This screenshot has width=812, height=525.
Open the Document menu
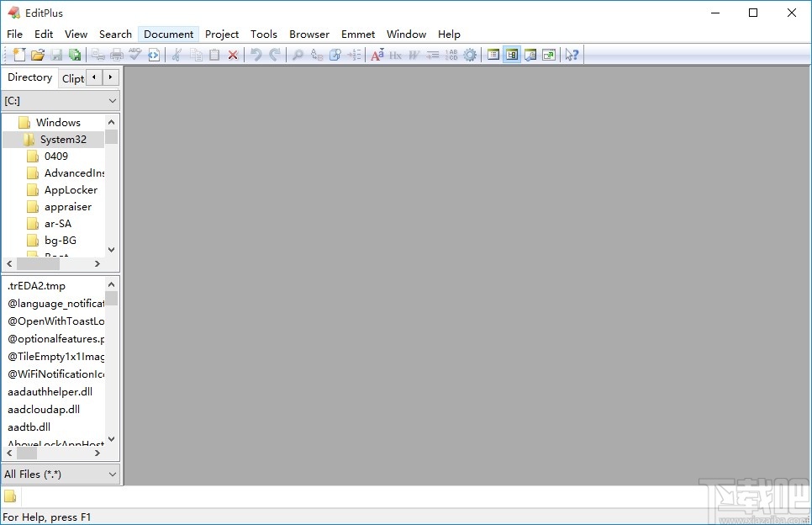coord(168,34)
